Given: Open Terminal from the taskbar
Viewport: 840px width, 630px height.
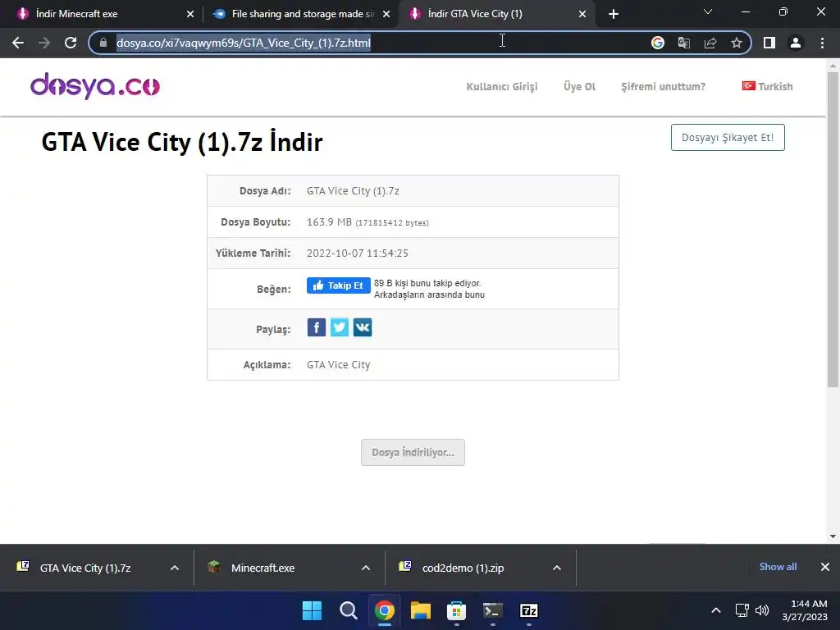Looking at the screenshot, I should tap(493, 610).
